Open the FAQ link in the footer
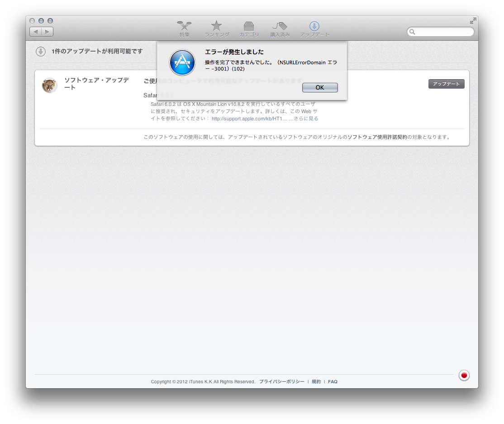The width and height of the screenshot is (504, 424). pos(333,381)
